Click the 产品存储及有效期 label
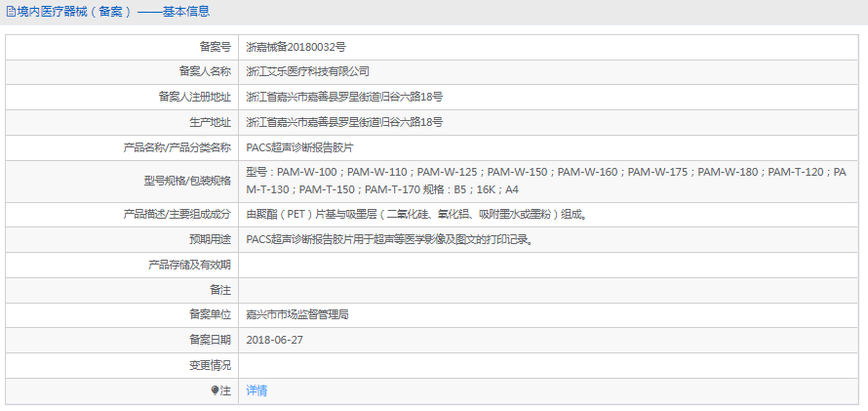The width and height of the screenshot is (868, 411). (x=190, y=265)
